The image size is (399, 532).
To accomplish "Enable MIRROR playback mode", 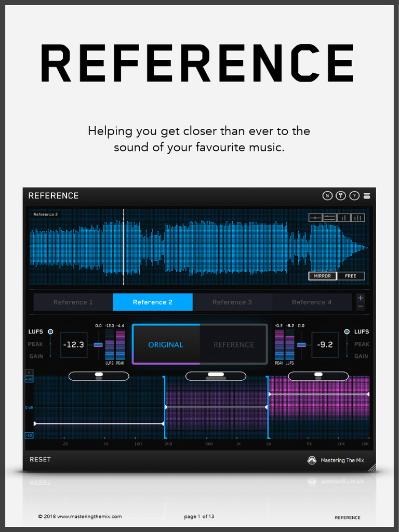I will point(322,276).
